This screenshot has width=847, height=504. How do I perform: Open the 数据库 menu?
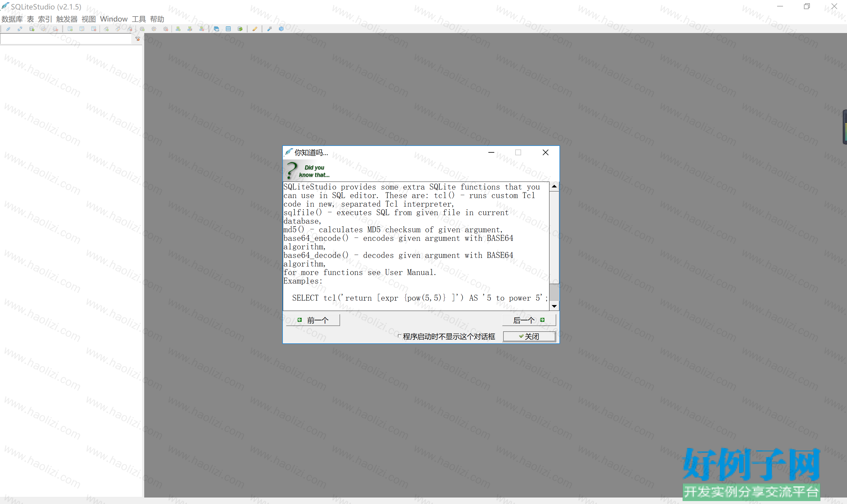(12, 19)
